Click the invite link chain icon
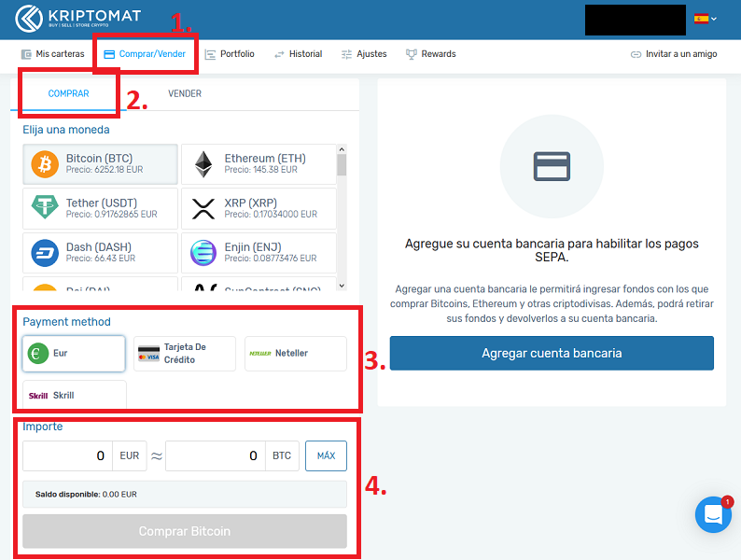741x560 pixels. click(636, 54)
